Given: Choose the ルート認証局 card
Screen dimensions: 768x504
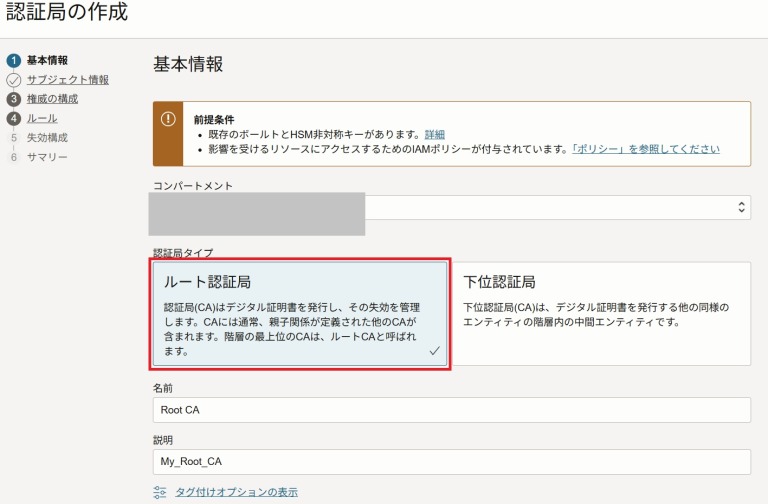Looking at the screenshot, I should click(x=300, y=314).
